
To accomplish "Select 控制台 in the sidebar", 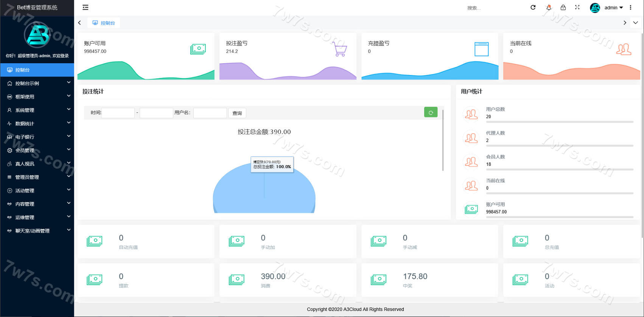I will pyautogui.click(x=37, y=70).
